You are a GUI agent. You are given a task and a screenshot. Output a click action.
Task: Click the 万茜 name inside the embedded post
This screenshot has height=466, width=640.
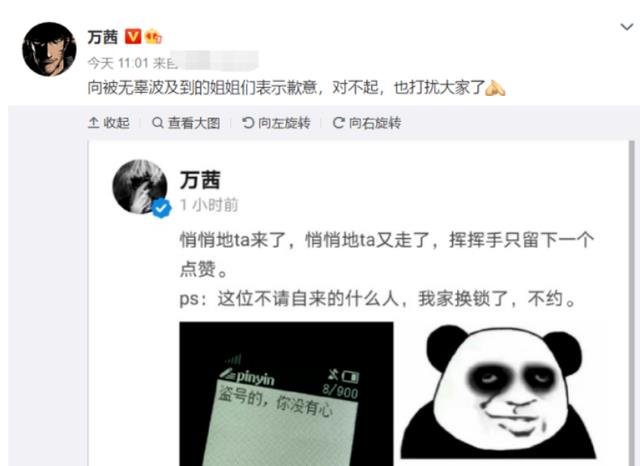(x=200, y=180)
